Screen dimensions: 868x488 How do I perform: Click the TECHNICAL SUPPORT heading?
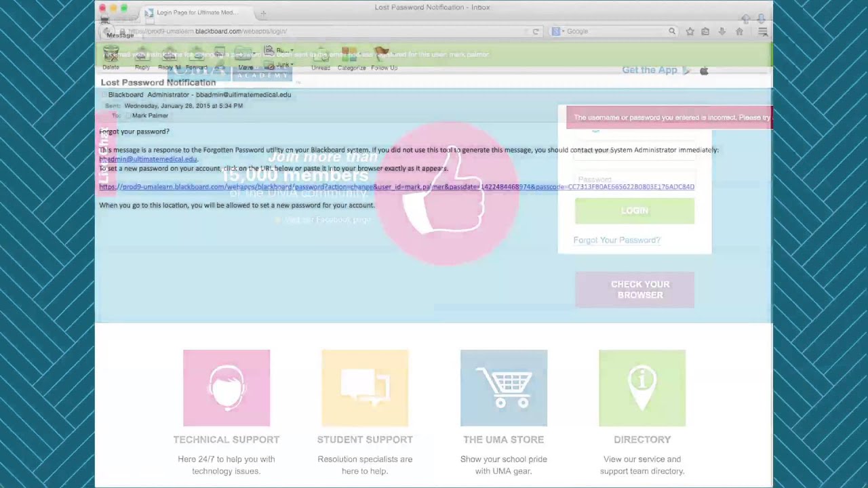click(226, 440)
